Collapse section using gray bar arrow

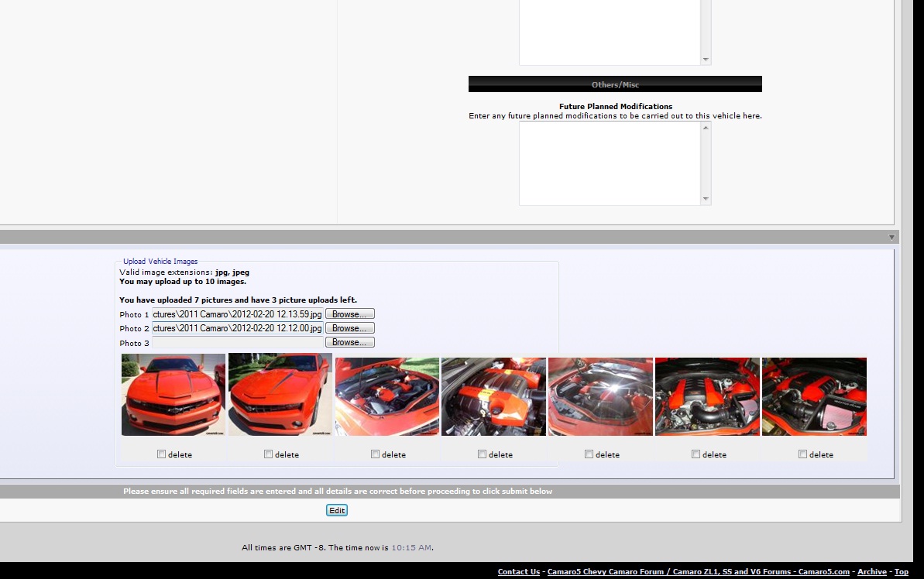[891, 238]
